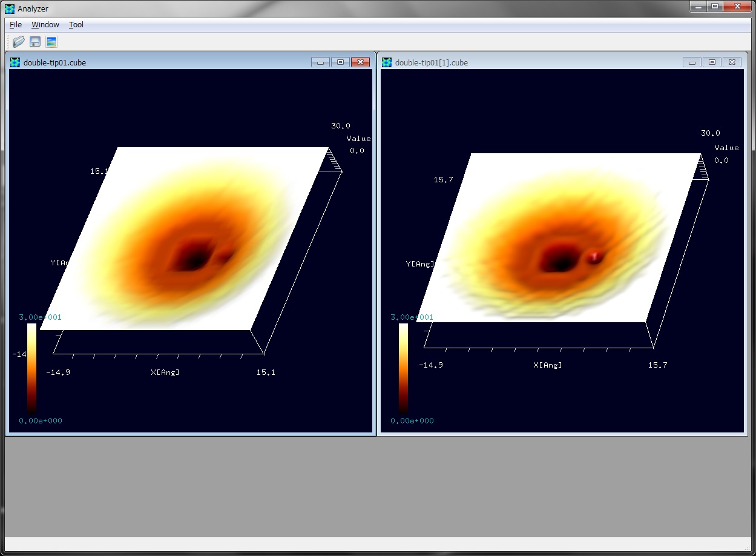
Task: Open the Window menu
Action: (45, 25)
